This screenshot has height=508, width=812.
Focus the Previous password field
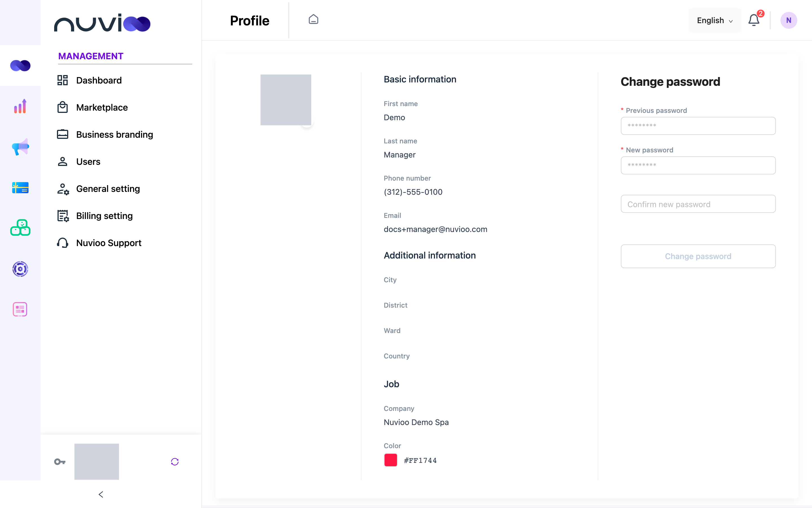[x=698, y=126]
